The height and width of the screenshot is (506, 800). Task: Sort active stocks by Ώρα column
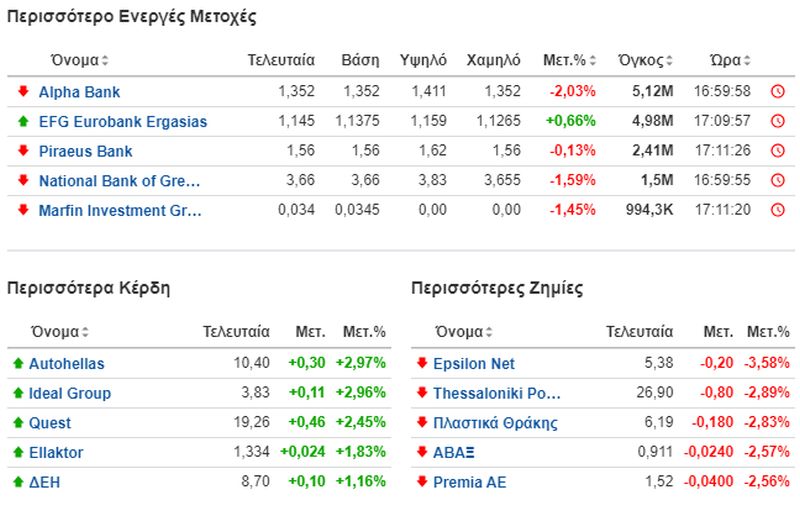730,60
